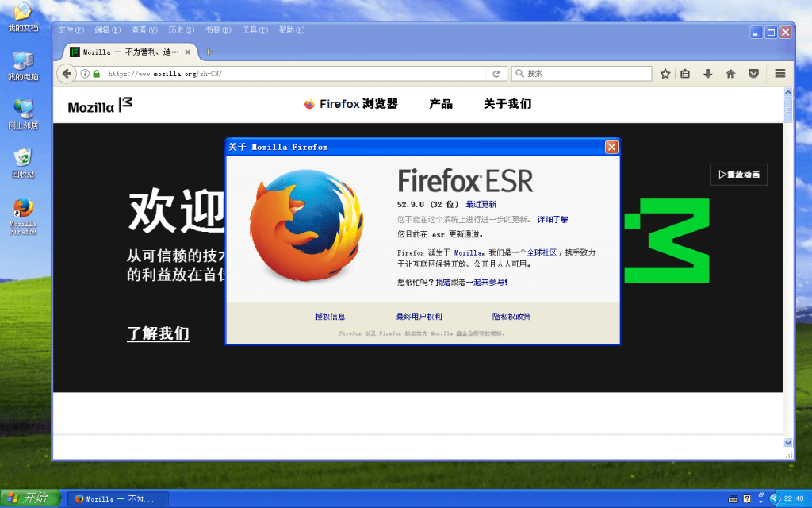This screenshot has width=812, height=508.
Task: Click the 一起来参与 link
Action: tap(488, 283)
